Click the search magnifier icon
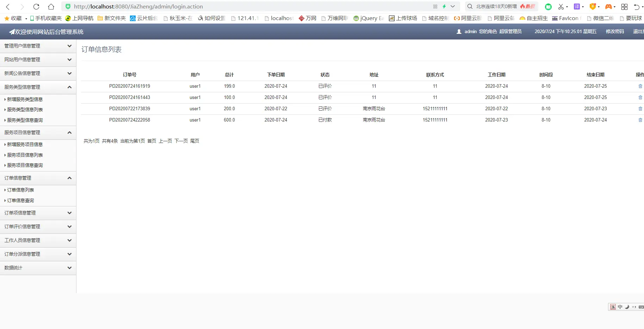Screen dimensions: 644x329 point(470,6)
